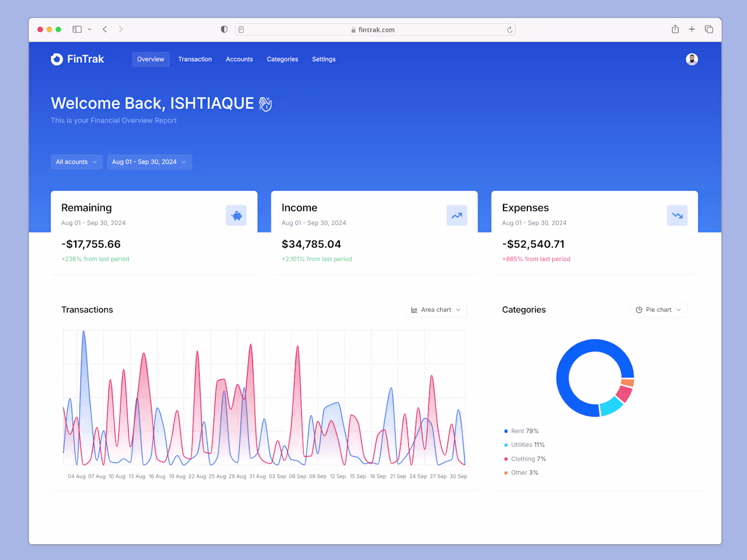
Task: Click the upward trend icon in Income card
Action: coord(457,216)
